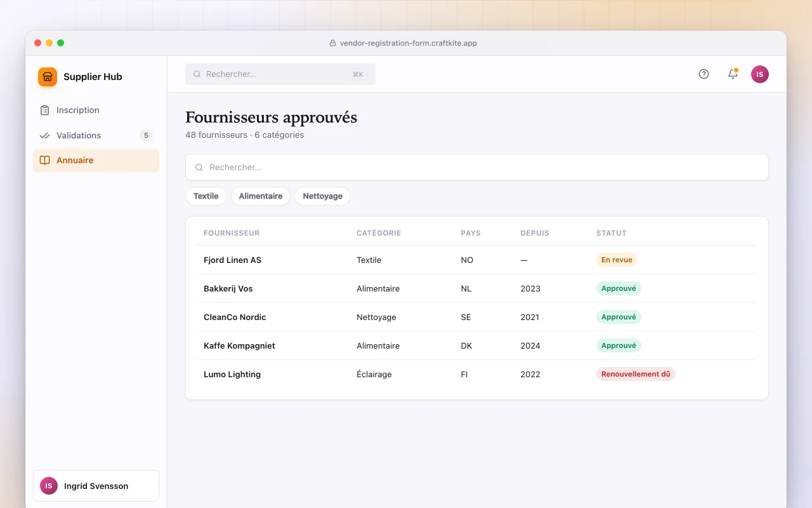Click the Validations double-check icon
The height and width of the screenshot is (508, 812).
pyautogui.click(x=44, y=136)
